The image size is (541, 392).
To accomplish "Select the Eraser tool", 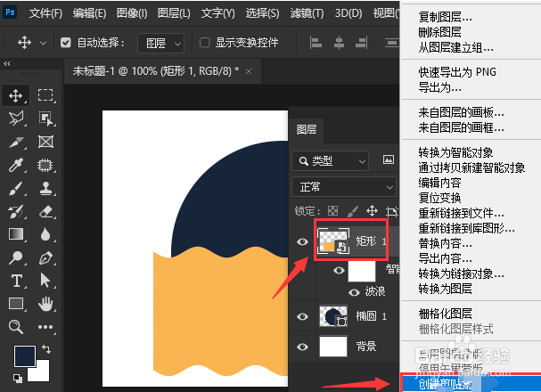I will (45, 212).
